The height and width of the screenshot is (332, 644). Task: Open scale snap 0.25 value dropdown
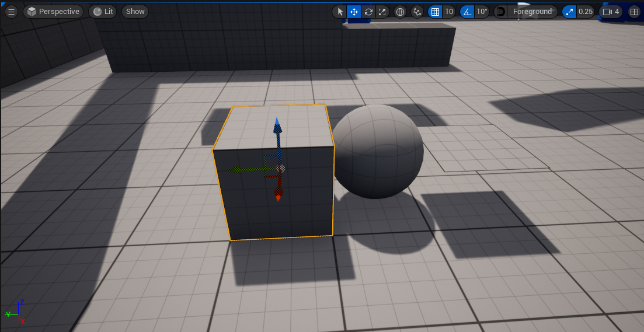(586, 12)
